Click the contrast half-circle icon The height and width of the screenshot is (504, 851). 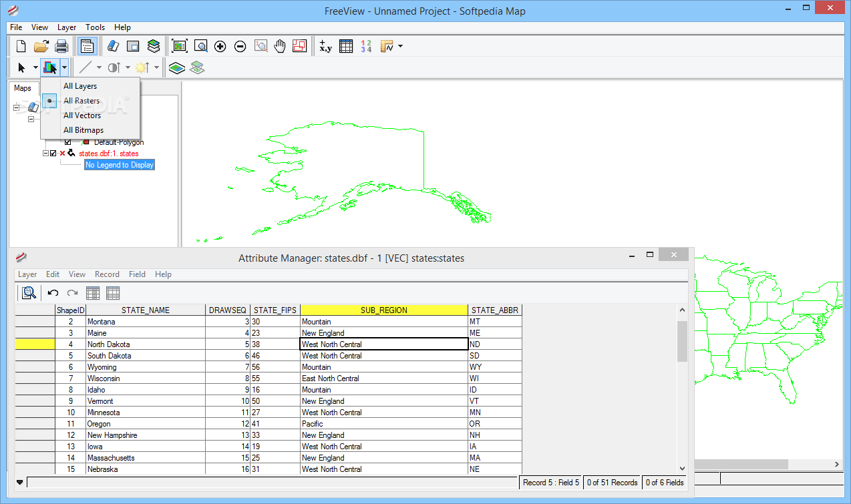[114, 67]
